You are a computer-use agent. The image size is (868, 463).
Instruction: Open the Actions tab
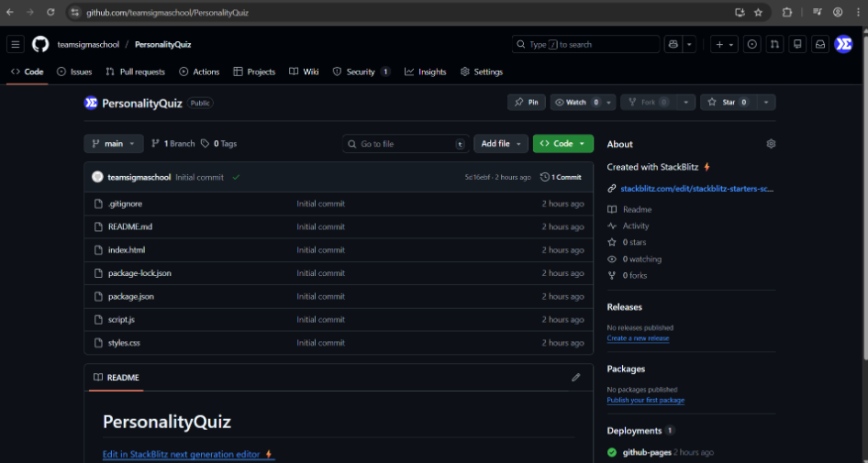199,72
